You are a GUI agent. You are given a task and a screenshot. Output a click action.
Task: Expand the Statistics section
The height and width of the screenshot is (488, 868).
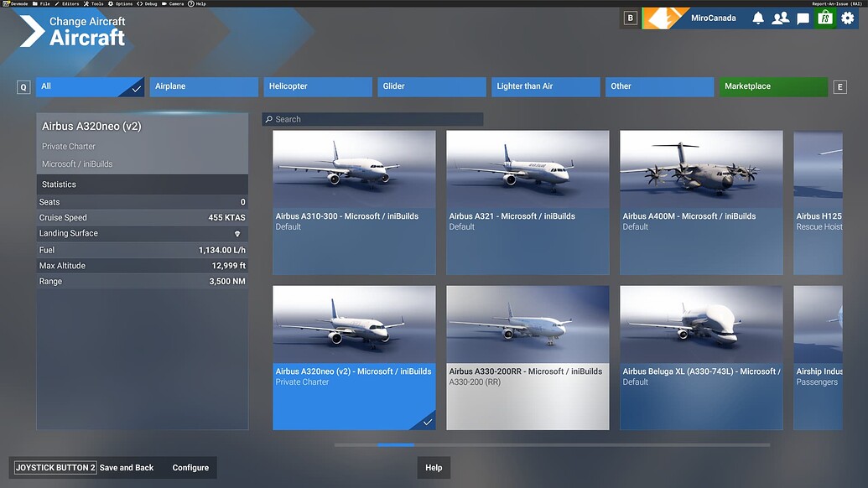142,184
